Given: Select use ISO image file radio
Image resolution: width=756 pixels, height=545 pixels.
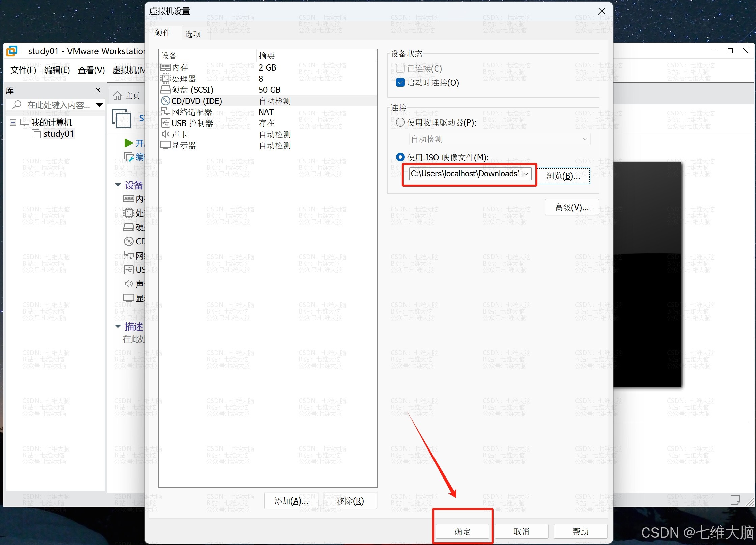Looking at the screenshot, I should click(400, 157).
